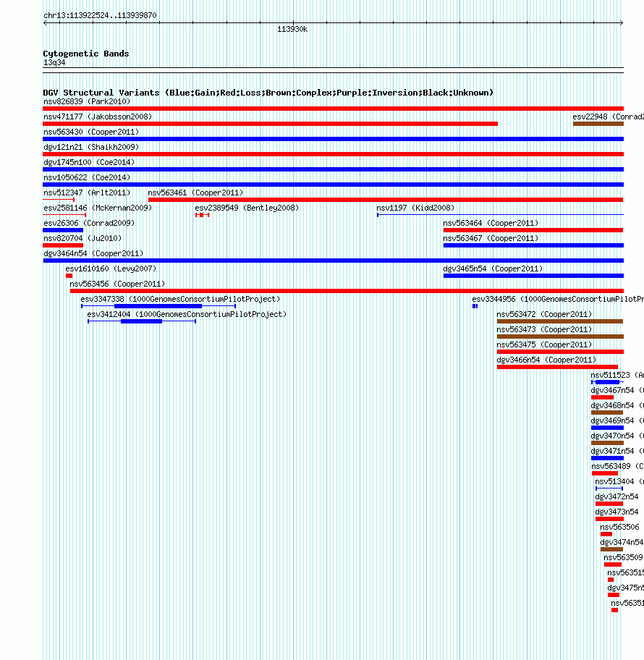This screenshot has width=644, height=660.
Task: Click the nsv1050622 (Coe2014) label
Action: (x=87, y=177)
